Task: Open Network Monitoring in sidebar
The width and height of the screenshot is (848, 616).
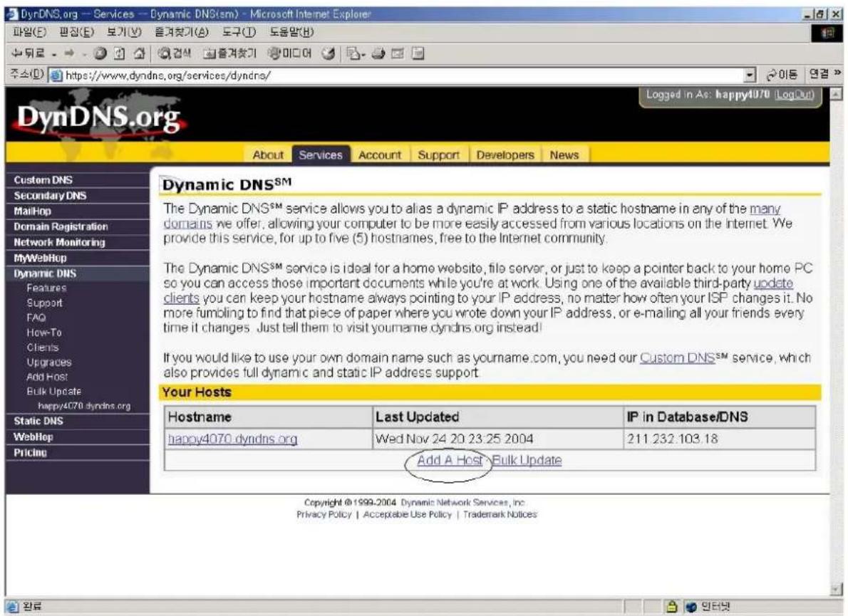Action: 59,243
